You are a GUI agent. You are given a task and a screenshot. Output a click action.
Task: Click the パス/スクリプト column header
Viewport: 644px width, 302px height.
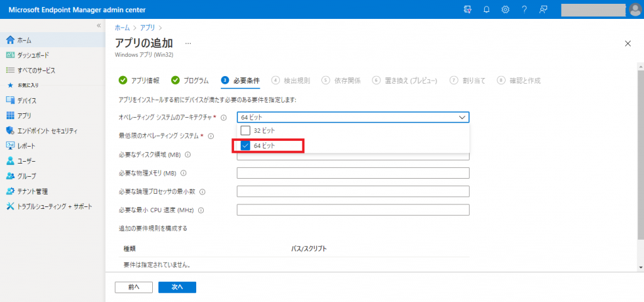[x=309, y=249]
